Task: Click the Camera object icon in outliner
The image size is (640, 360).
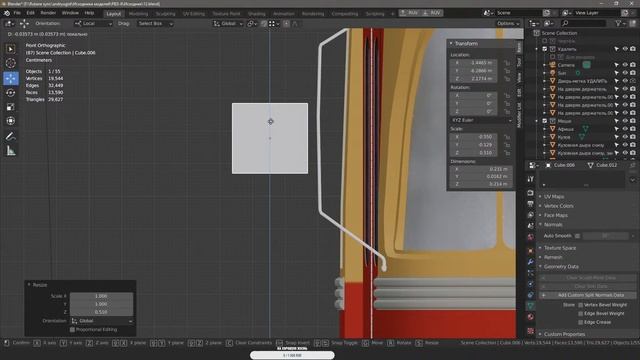Action: 553,65
